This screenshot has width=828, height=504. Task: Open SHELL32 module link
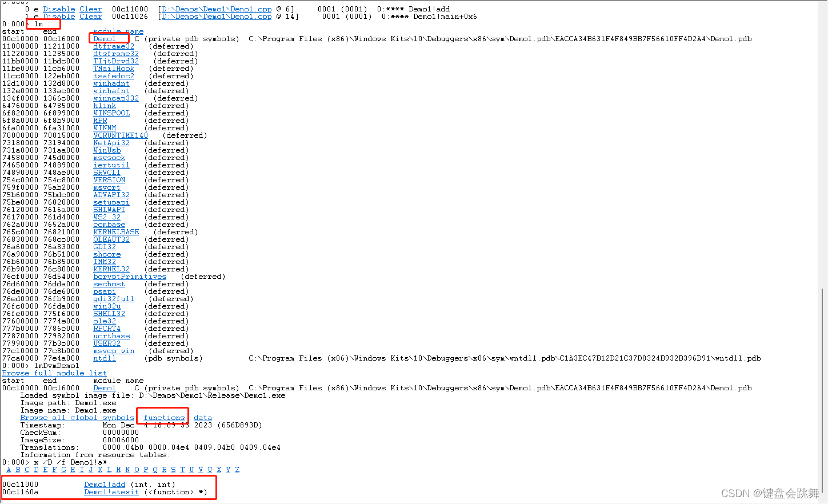click(109, 314)
